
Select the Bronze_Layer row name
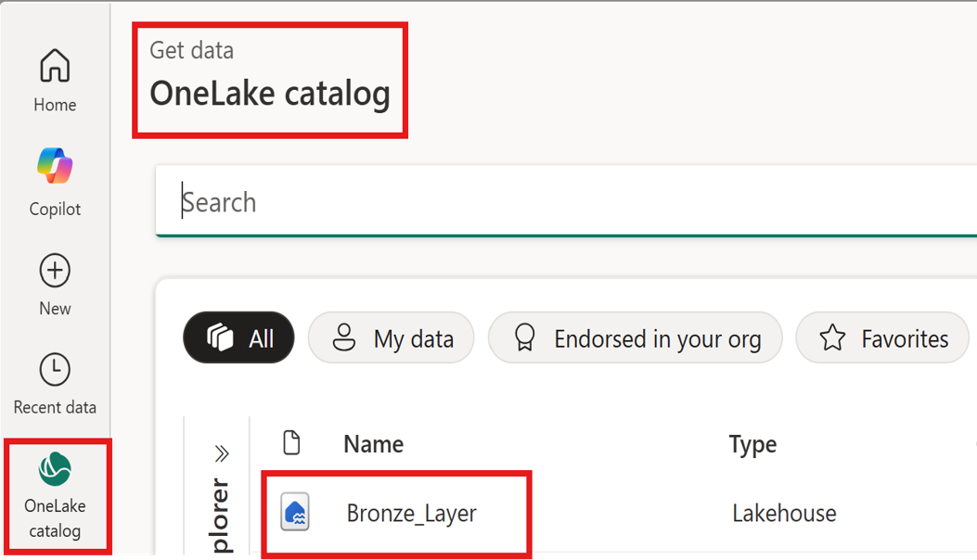412,514
